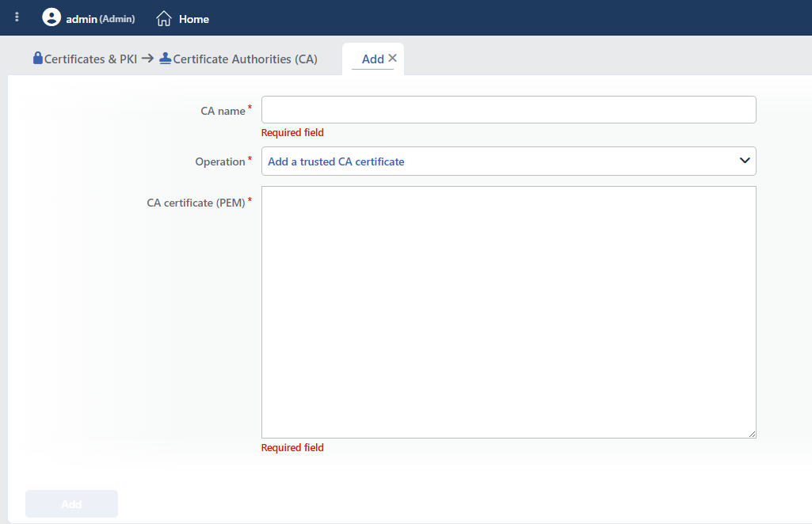The height and width of the screenshot is (524, 812).
Task: Click the admin (Admin) username
Action: [101, 19]
